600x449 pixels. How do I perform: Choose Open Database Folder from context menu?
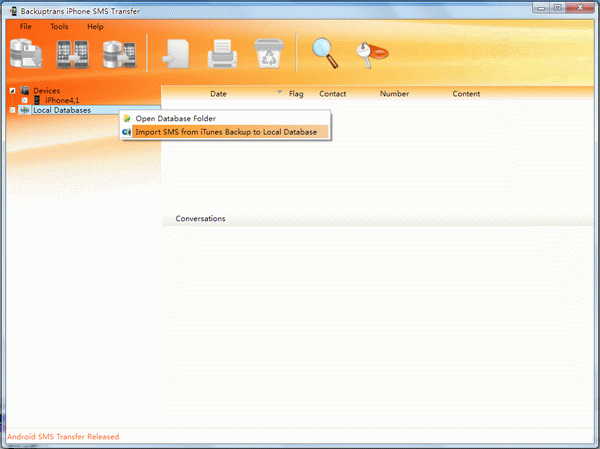pyautogui.click(x=225, y=119)
